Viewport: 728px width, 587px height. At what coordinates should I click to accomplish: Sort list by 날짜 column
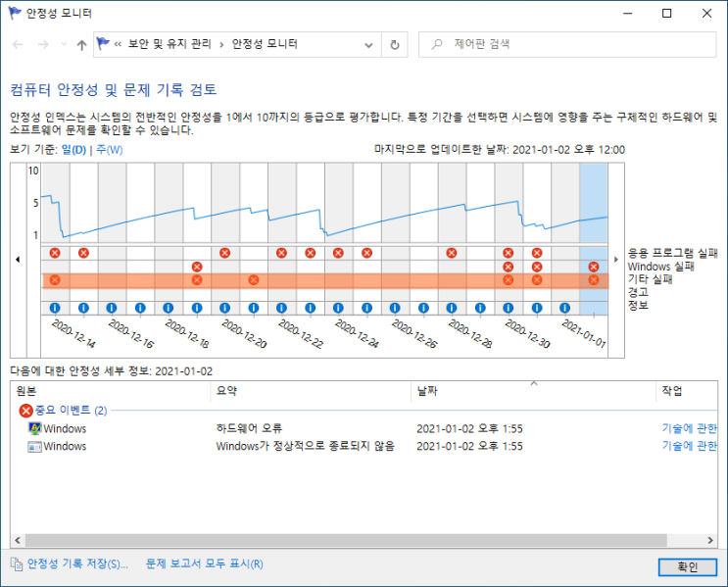pos(533,391)
